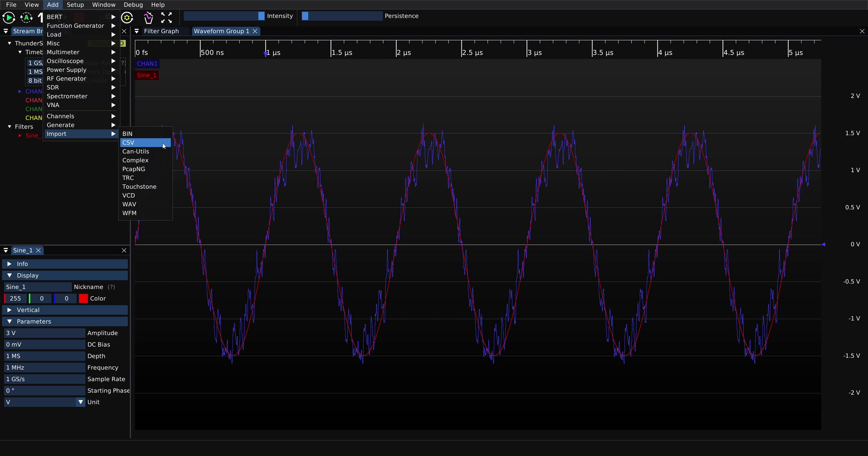
Task: Edit the Nickname field containing Sine_1
Action: coord(38,287)
